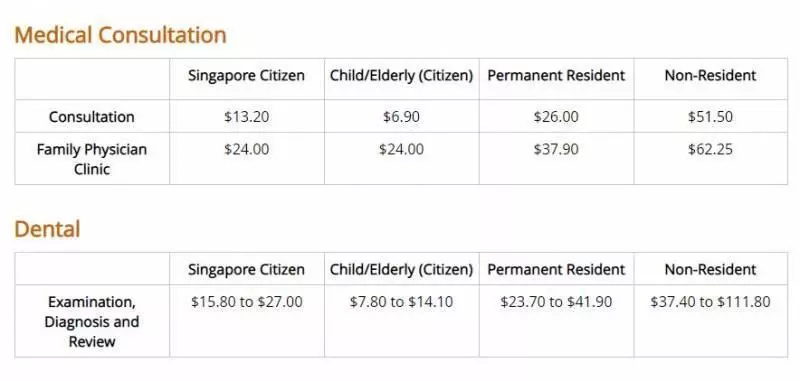Click Non-Resident header in Dental table
The width and height of the screenshot is (800, 381).
tap(710, 269)
